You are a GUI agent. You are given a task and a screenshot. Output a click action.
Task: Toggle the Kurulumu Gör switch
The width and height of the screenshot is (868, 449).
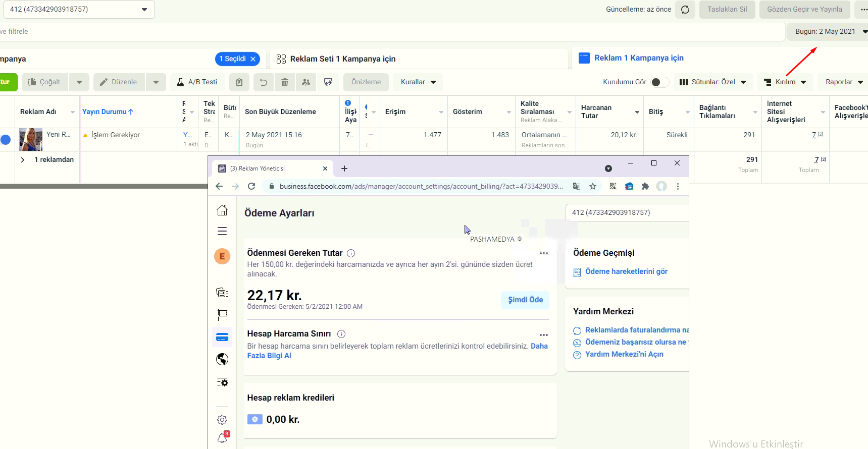coord(659,82)
